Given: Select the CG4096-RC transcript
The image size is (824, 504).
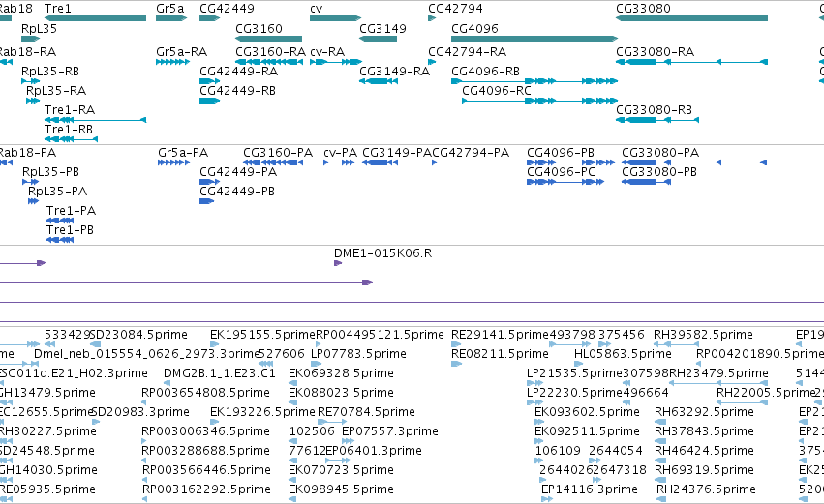Looking at the screenshot, I should coord(539,101).
